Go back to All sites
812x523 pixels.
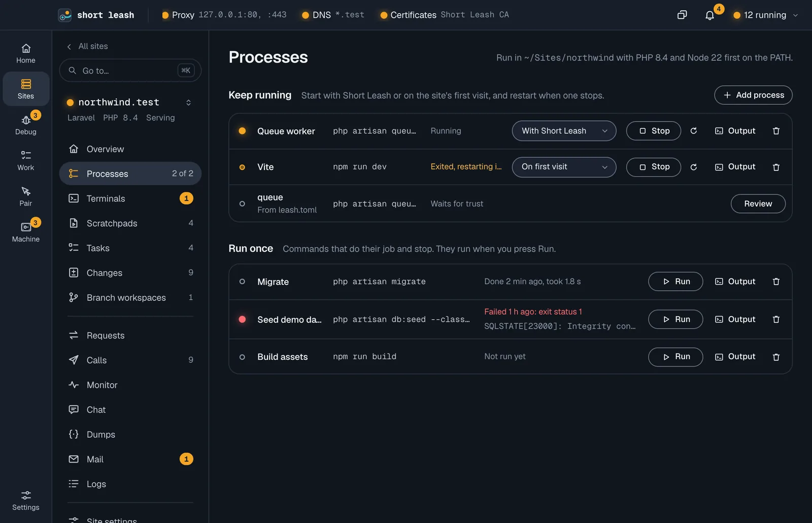(x=87, y=46)
